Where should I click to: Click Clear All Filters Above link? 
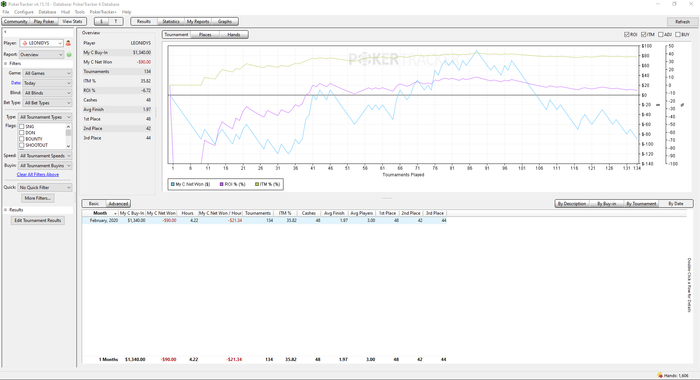click(38, 175)
